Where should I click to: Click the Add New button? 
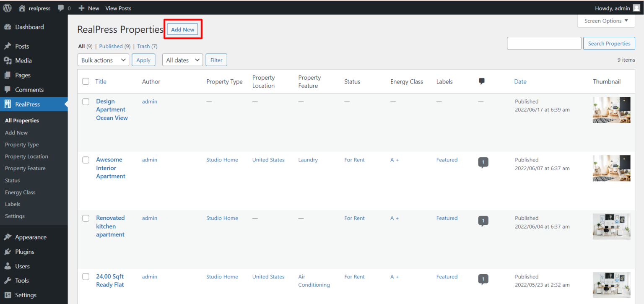182,29
